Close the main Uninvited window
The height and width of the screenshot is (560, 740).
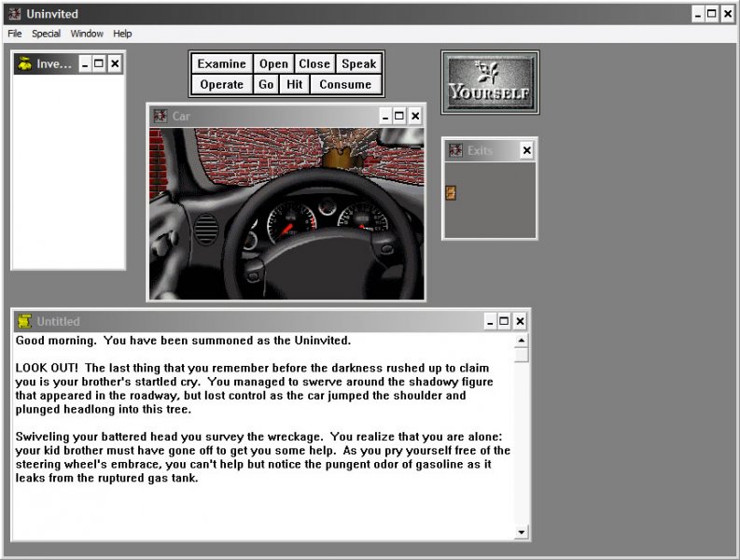(728, 14)
